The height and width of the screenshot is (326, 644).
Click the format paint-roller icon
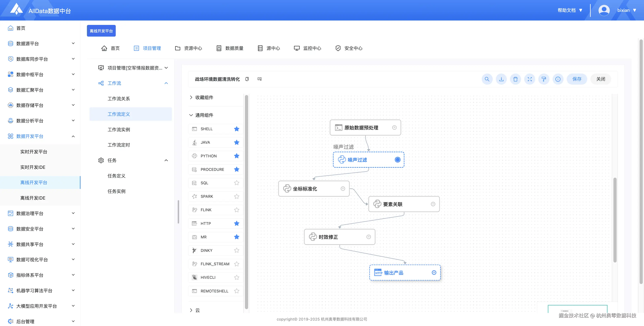pos(544,79)
